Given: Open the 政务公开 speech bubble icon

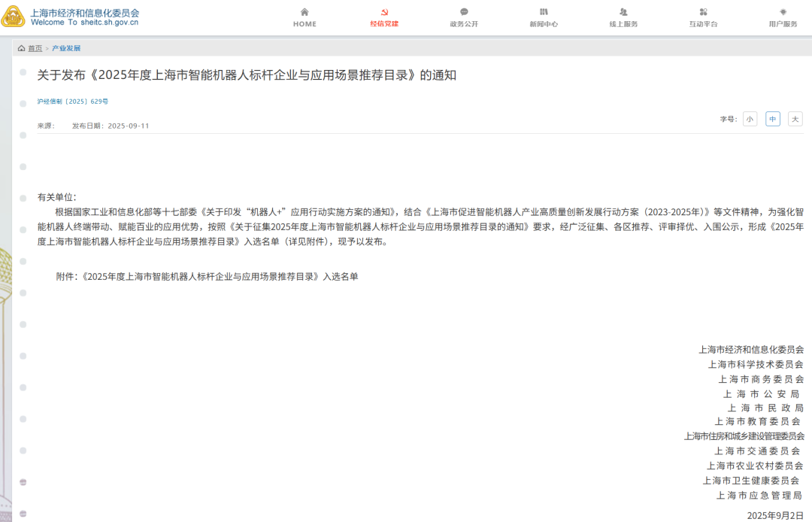Looking at the screenshot, I should tap(464, 12).
